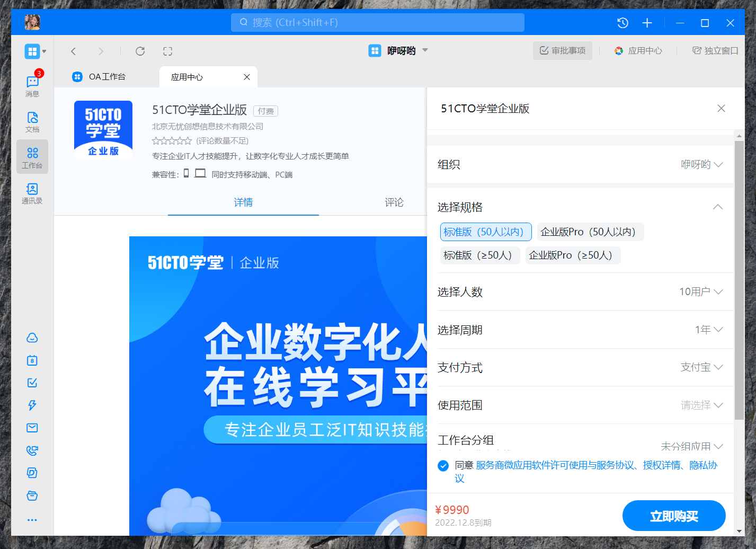Open 应用中心 in the top toolbar

coord(638,50)
